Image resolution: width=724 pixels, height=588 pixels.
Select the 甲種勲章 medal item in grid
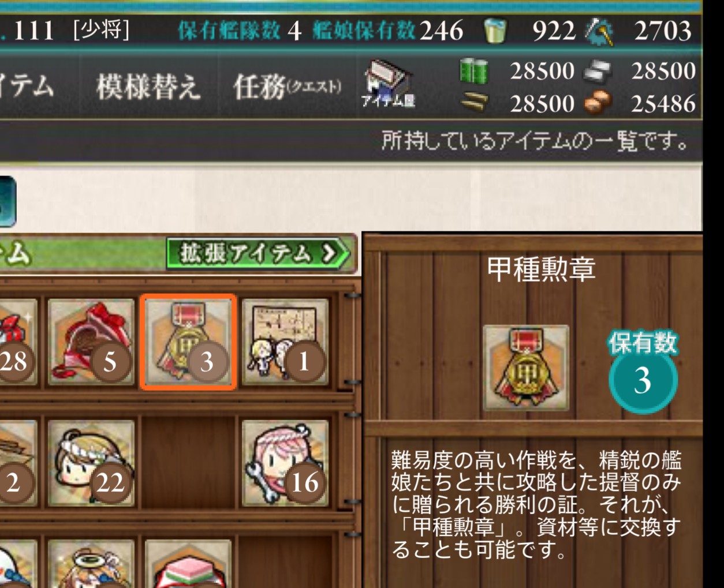pyautogui.click(x=188, y=342)
